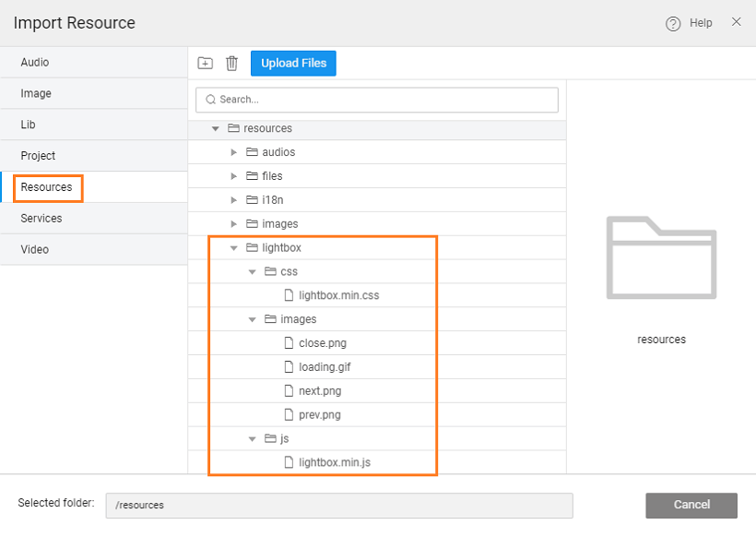Click the lightbox.min.js file icon
Screen dimensions: 756x537
pyautogui.click(x=289, y=462)
